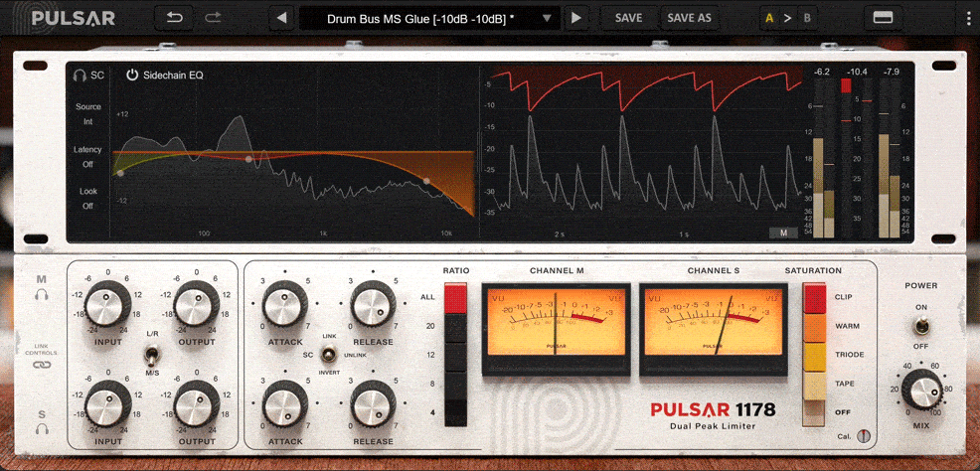Click the MIX knob
The image size is (980, 471).
pos(922,392)
